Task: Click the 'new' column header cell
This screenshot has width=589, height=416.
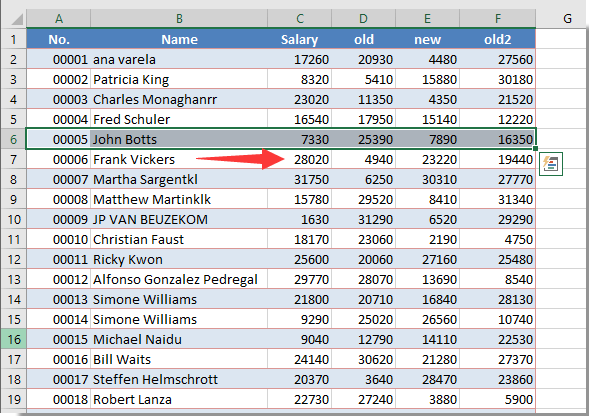Action: (x=427, y=39)
